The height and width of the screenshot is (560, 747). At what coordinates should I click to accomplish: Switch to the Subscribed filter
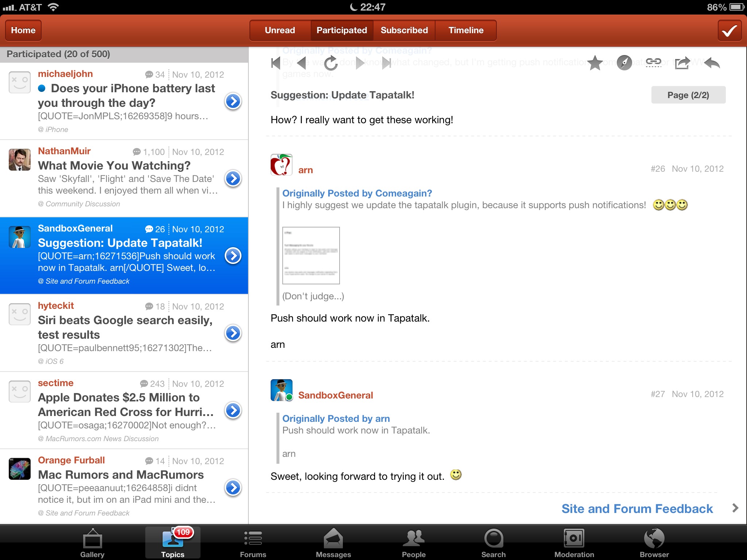click(404, 30)
